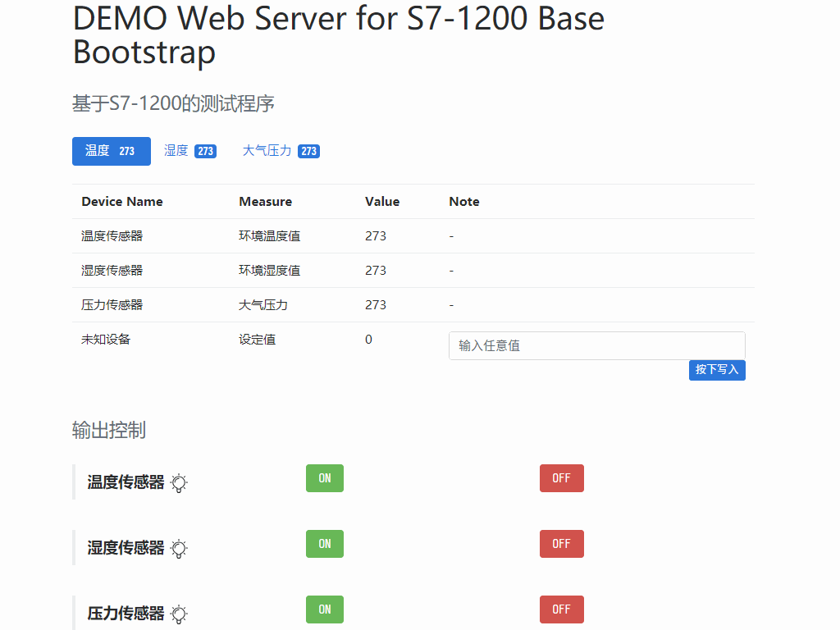Switch to the 湿度 tab
This screenshot has height=630, width=840.
click(190, 151)
